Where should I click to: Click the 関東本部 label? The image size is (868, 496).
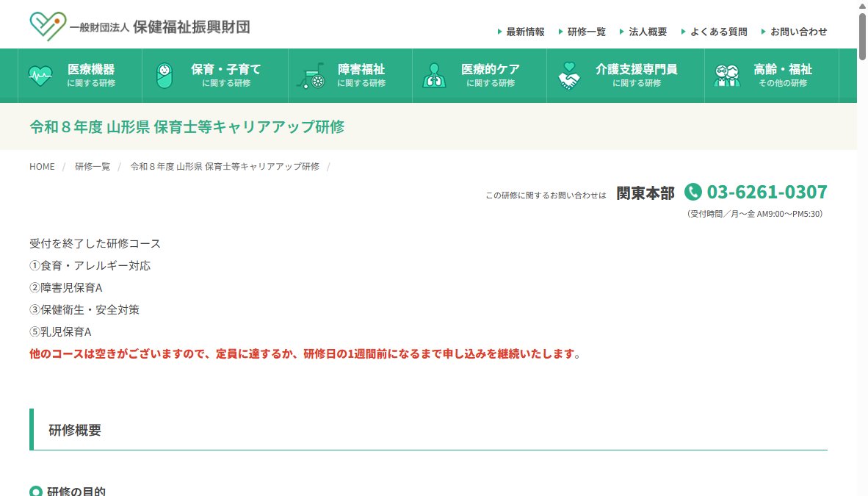pyautogui.click(x=645, y=193)
